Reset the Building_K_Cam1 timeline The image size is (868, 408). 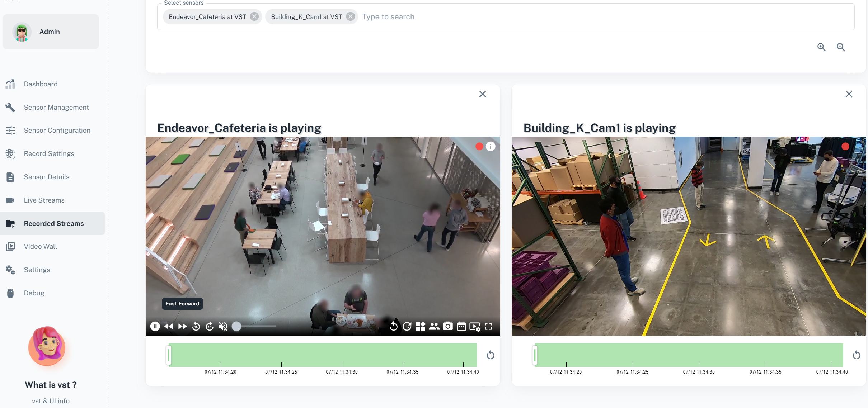tap(857, 355)
